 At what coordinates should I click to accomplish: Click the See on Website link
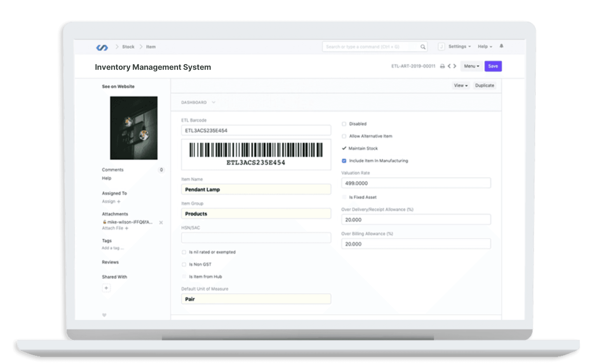point(118,86)
